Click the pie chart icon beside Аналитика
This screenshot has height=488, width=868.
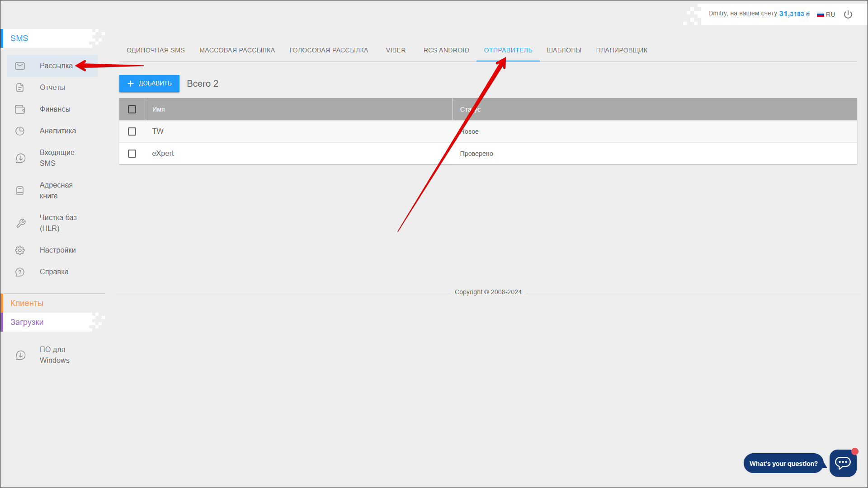pos(20,131)
